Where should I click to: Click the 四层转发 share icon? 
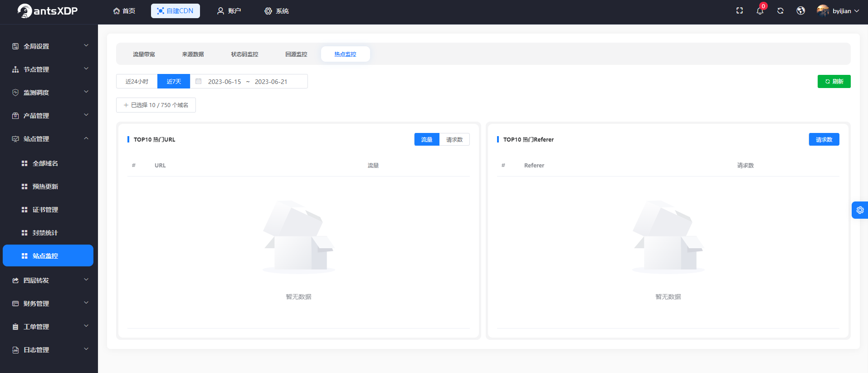(x=15, y=280)
